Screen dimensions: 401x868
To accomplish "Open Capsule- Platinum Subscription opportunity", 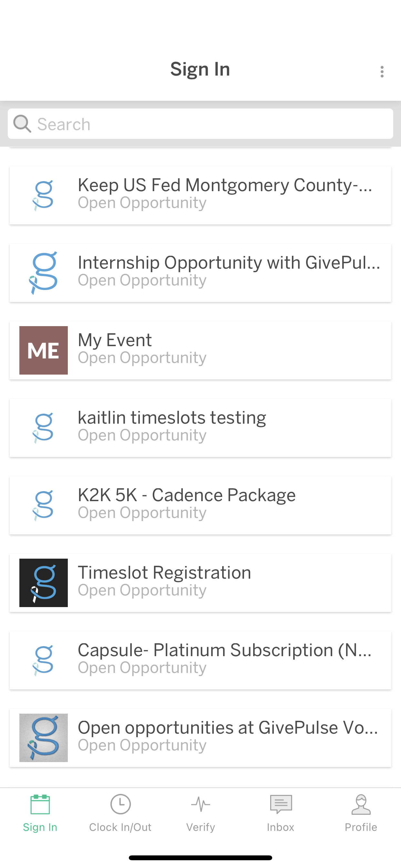I will click(x=200, y=660).
